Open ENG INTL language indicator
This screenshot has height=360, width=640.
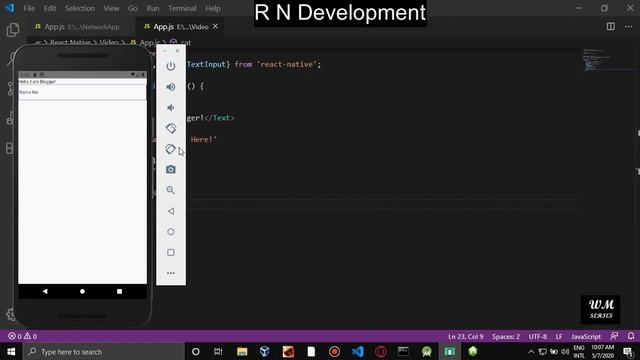click(x=579, y=351)
